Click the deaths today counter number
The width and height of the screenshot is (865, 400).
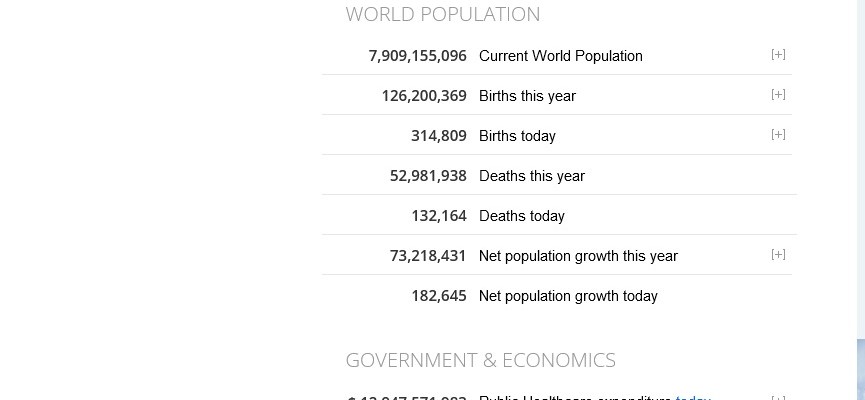(438, 216)
